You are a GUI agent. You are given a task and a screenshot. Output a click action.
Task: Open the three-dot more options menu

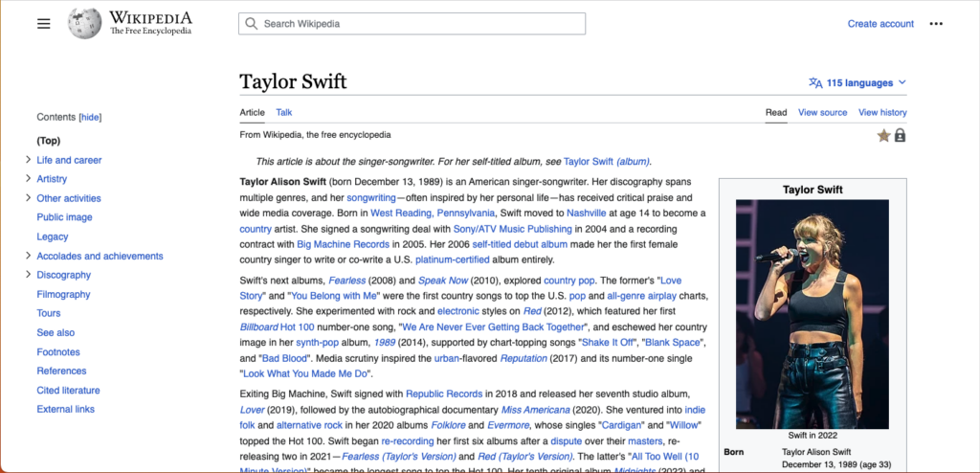pos(936,24)
